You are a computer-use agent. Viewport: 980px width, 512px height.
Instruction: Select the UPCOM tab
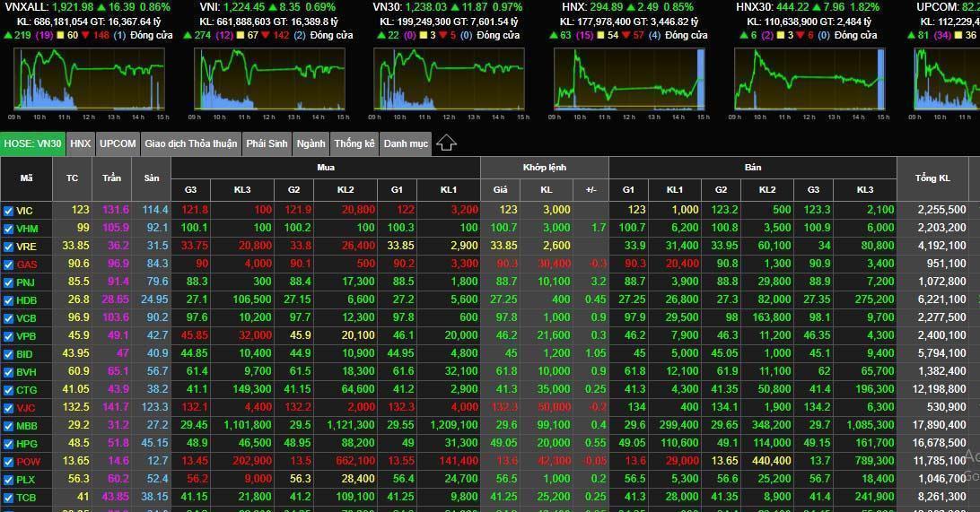click(x=118, y=143)
